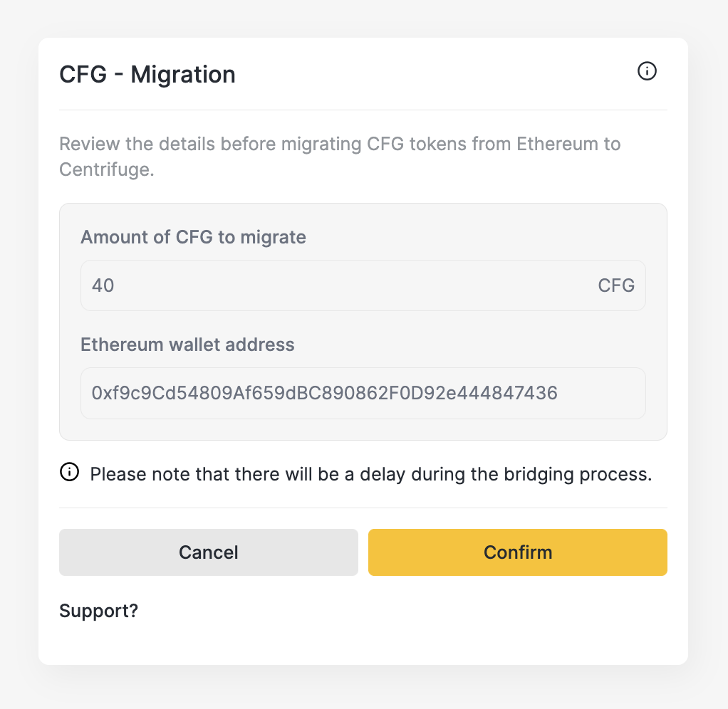Click the yellow Confirm button

[517, 552]
